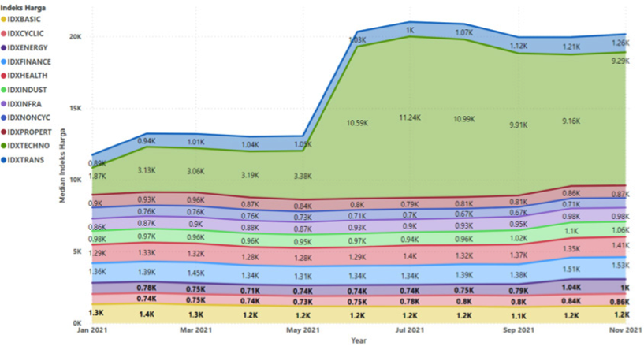Click the 9.29K label near Nov 2021
This screenshot has height=346, width=644.
tap(620, 61)
